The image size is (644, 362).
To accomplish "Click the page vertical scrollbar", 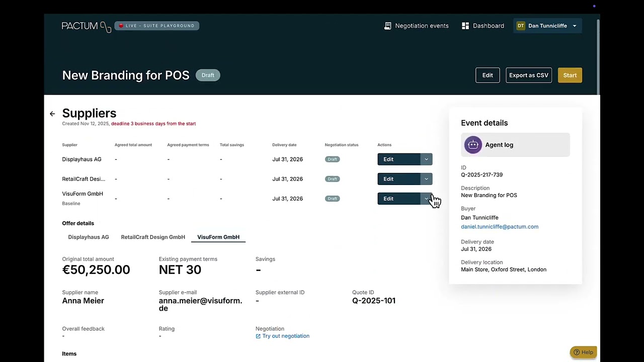I will point(598,57).
